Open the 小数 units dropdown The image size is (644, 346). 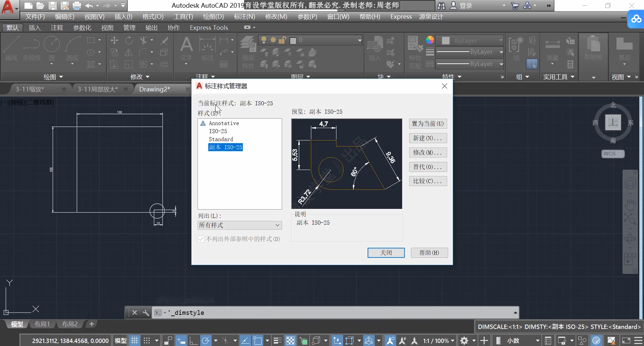coord(523,341)
